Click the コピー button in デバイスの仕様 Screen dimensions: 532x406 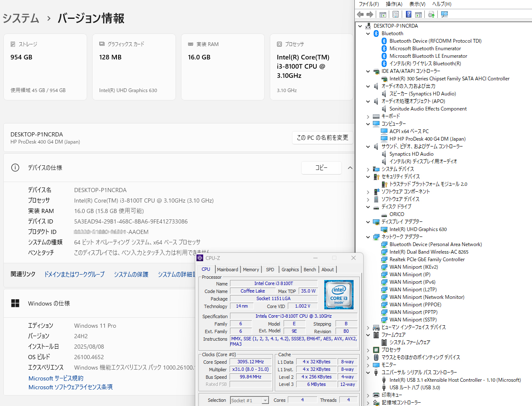(x=321, y=168)
